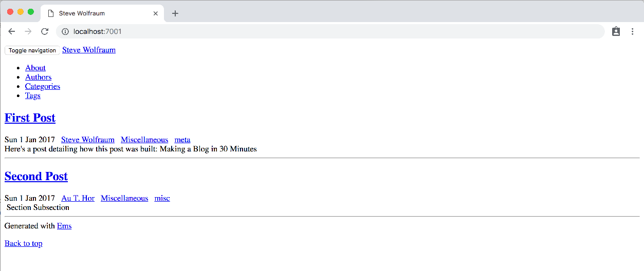This screenshot has height=271, width=644.
Task: Open the Categories link
Action: [x=43, y=86]
